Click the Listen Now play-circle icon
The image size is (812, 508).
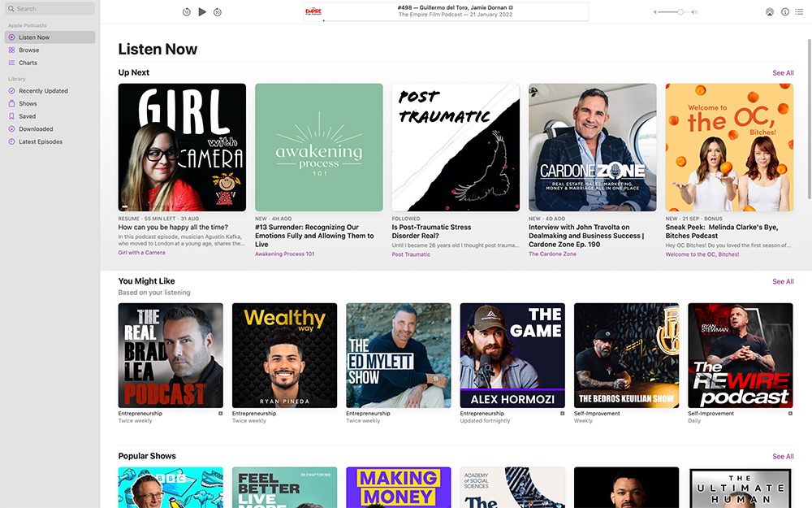pyautogui.click(x=11, y=37)
